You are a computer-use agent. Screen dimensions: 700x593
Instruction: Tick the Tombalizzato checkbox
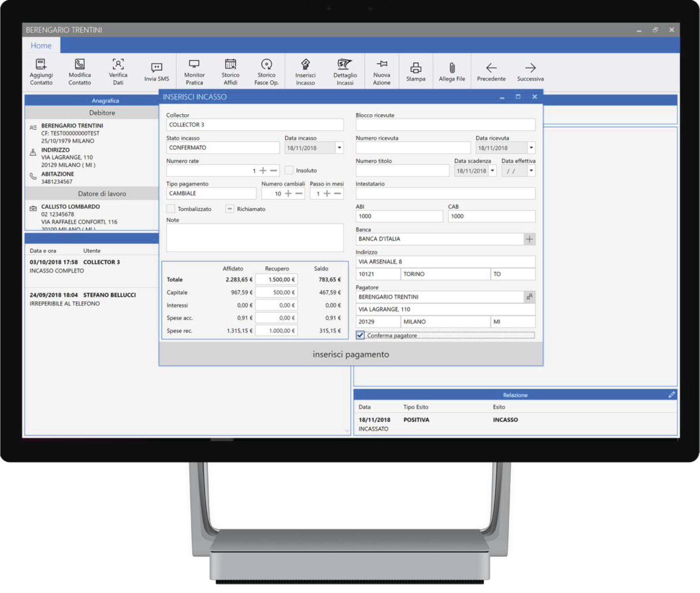tap(171, 209)
